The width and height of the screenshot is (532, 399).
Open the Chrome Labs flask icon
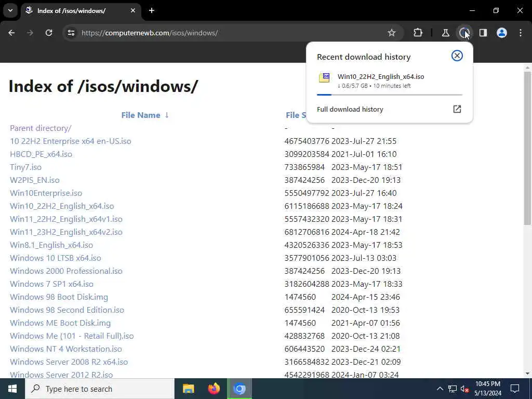point(445,33)
